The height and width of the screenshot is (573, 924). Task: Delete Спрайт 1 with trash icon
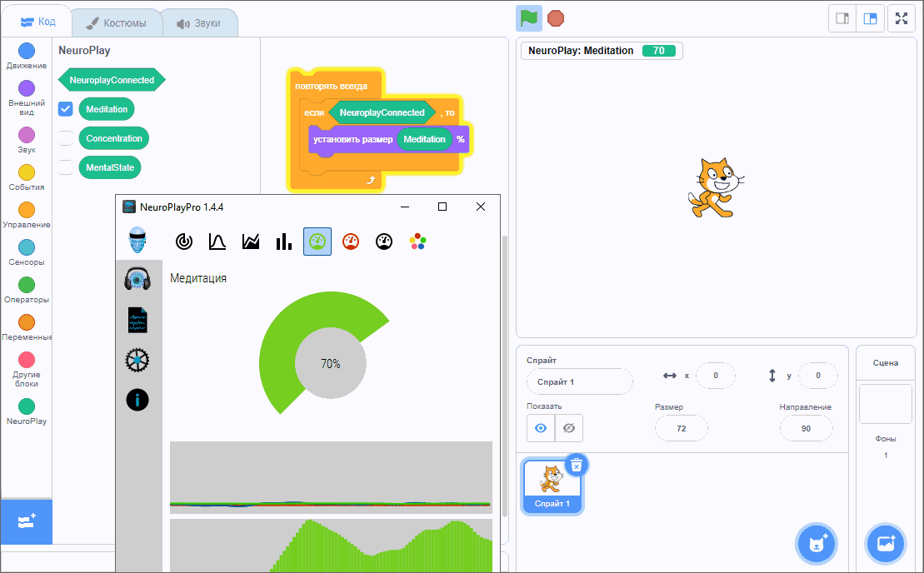[577, 466]
